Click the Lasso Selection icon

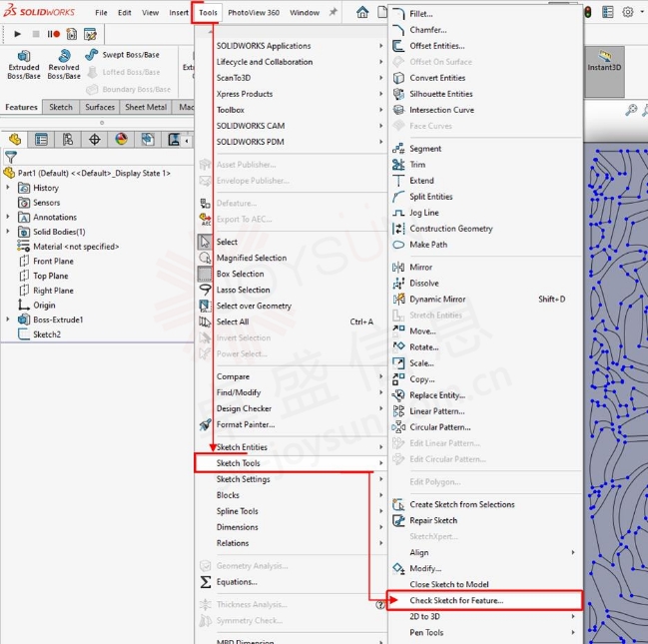point(205,290)
